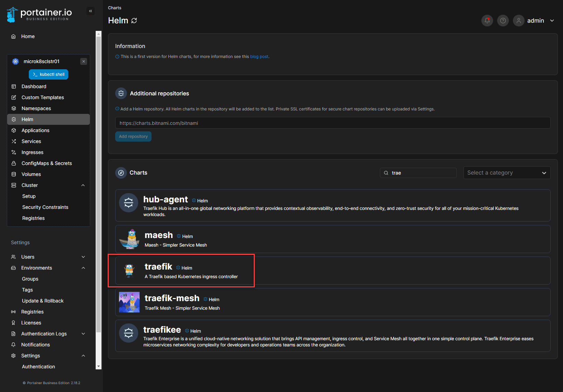Click the microk8sclstr01 Kubernetes environment icon
The image size is (563, 392).
point(15,61)
